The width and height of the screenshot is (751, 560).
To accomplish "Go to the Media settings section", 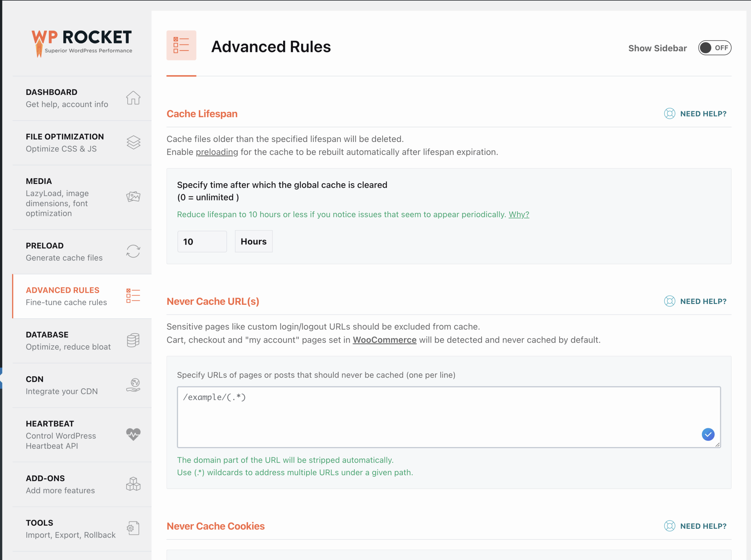I will tap(82, 197).
